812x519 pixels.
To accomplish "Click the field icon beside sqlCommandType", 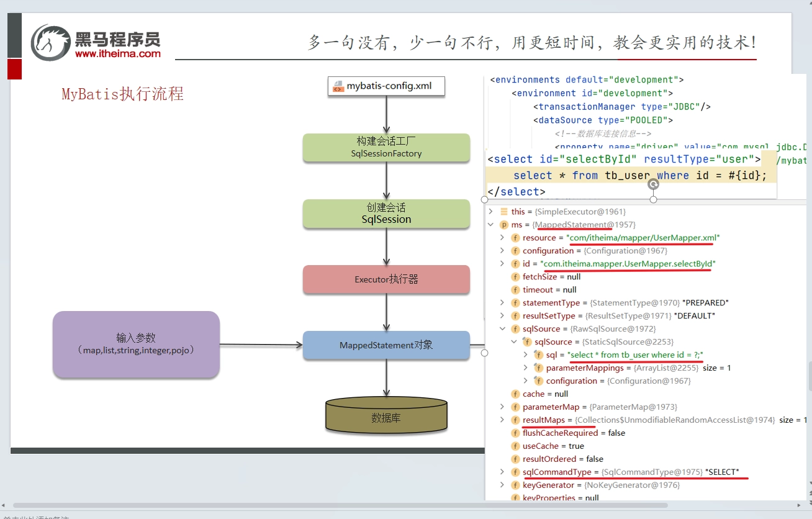I will point(515,472).
